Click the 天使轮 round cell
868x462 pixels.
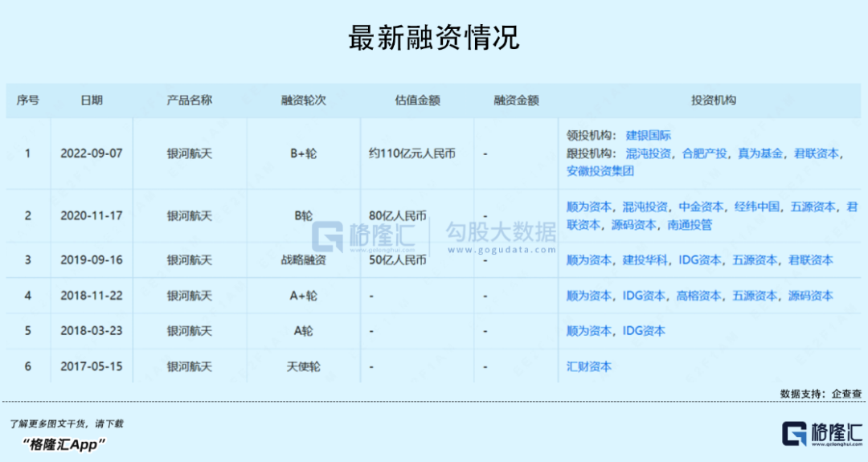click(x=303, y=366)
